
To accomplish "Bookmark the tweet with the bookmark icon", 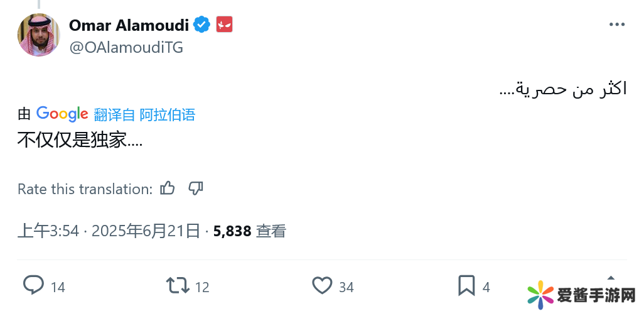I will 466,286.
